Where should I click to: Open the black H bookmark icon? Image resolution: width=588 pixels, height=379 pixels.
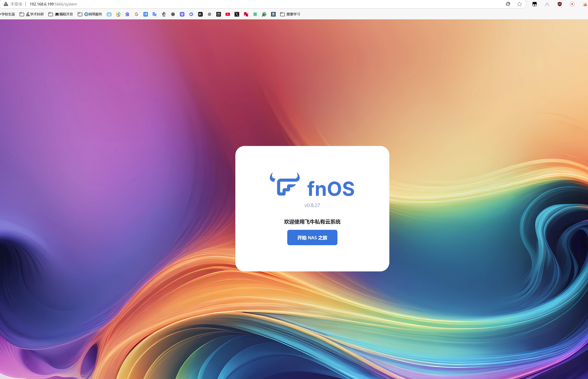[200, 14]
